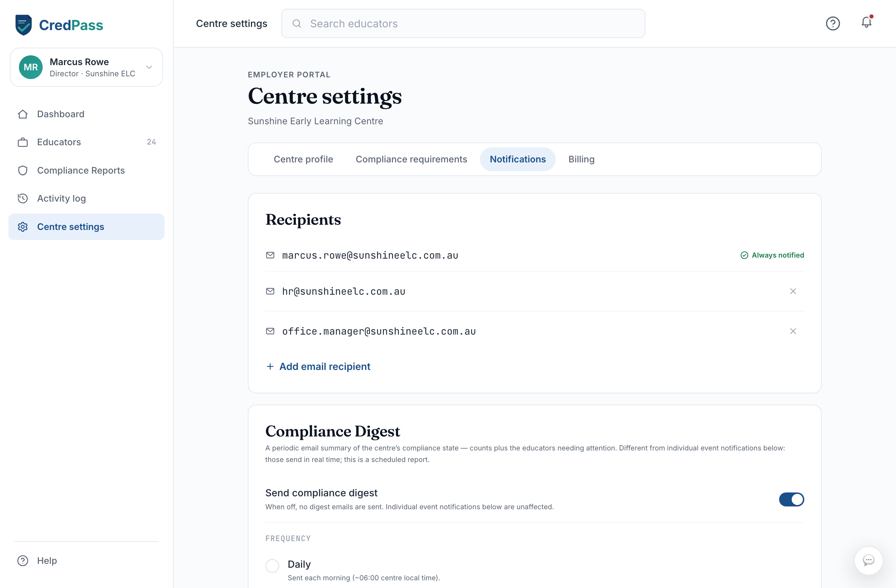Viewport: 896px width, 588px height.
Task: Click Add email recipient
Action: pyautogui.click(x=318, y=366)
